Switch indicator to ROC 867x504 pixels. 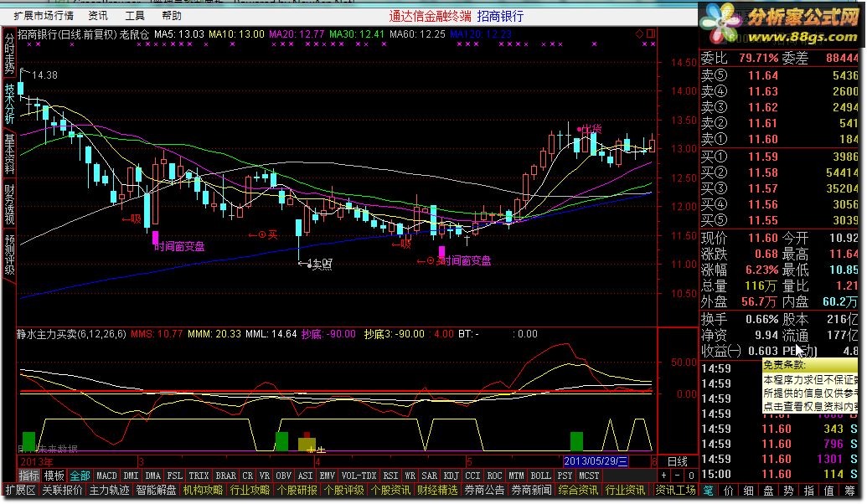[494, 476]
